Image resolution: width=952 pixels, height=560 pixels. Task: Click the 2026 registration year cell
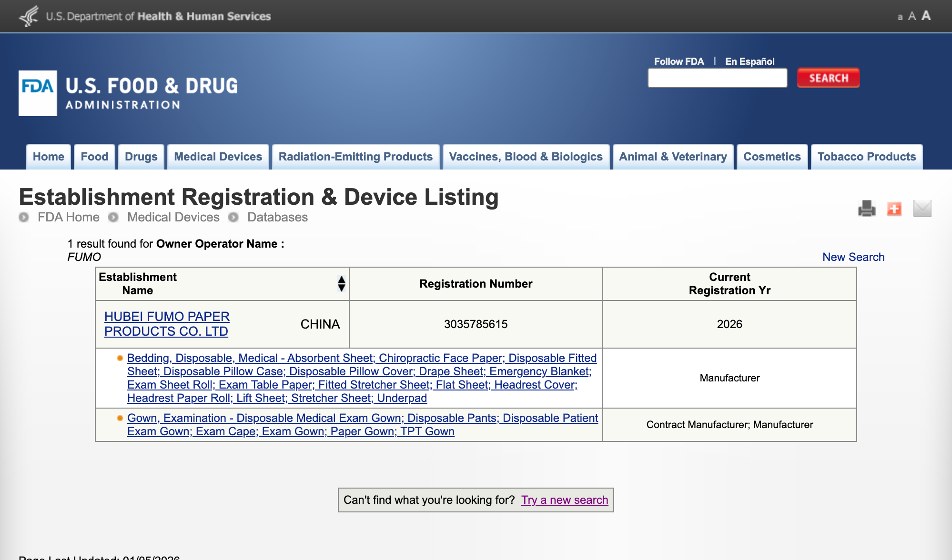[x=729, y=324]
